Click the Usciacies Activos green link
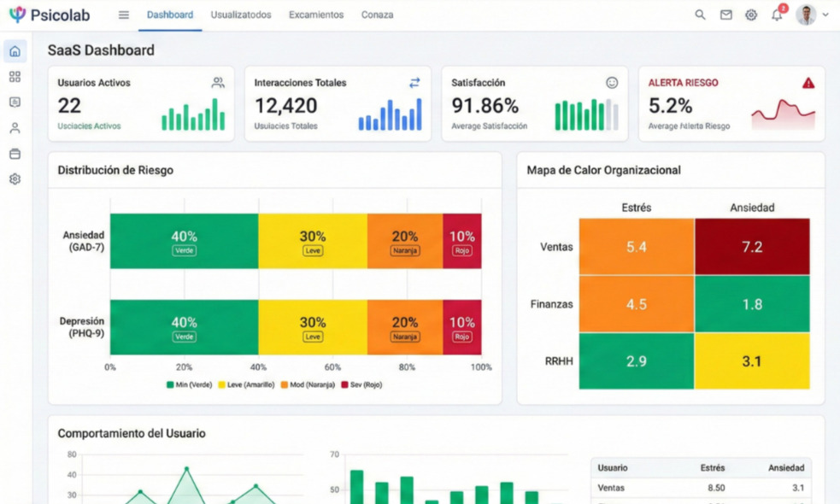 89,126
